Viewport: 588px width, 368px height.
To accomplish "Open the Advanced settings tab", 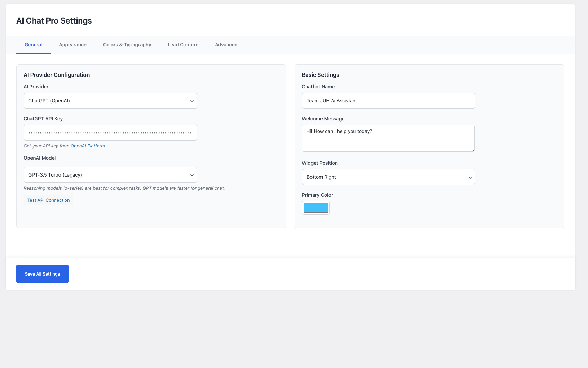I will tap(226, 45).
